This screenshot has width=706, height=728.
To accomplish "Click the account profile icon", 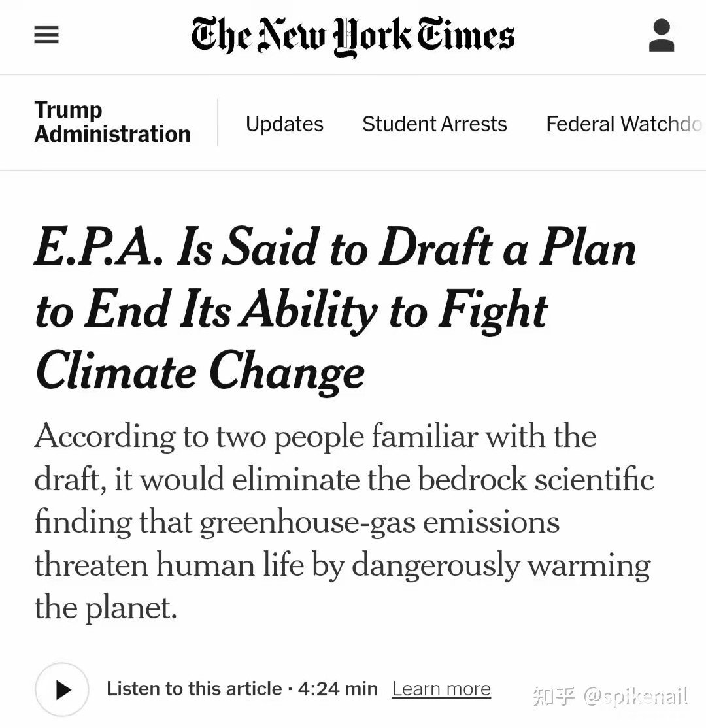I will click(661, 35).
